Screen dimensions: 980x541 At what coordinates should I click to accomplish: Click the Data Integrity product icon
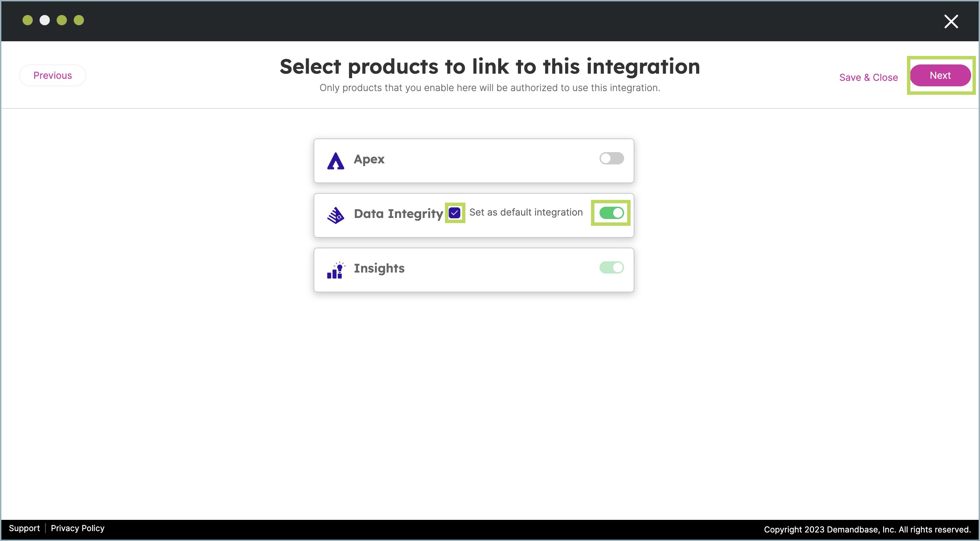335,215
